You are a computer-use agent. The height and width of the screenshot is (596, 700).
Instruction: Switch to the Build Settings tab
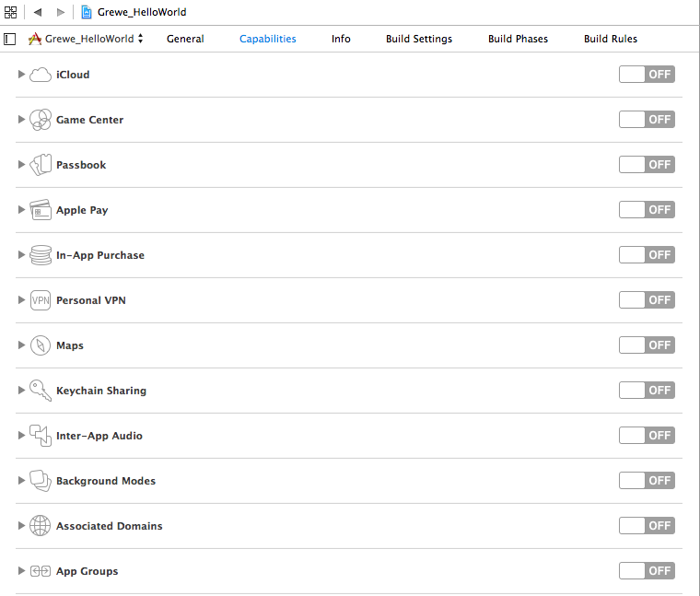[x=419, y=39]
